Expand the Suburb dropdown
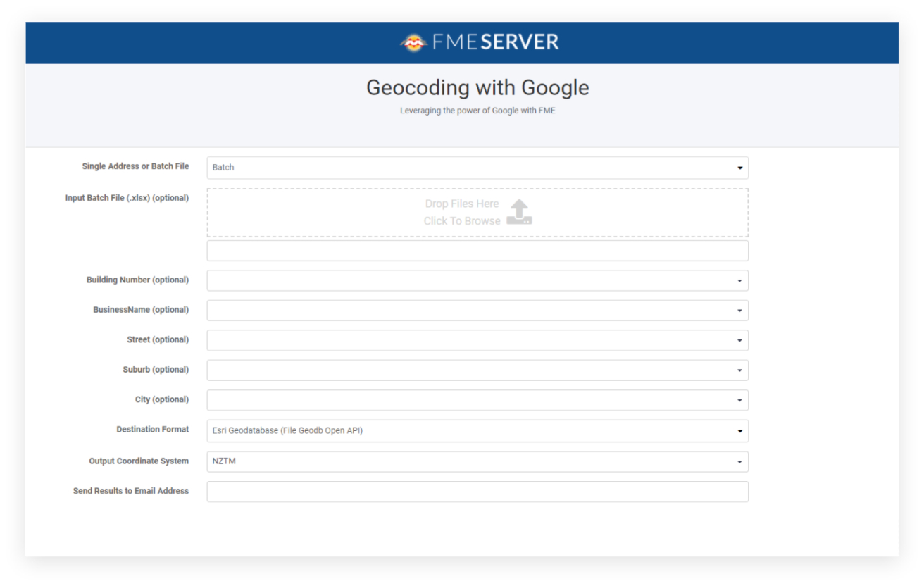This screenshot has height=586, width=924. pyautogui.click(x=477, y=370)
